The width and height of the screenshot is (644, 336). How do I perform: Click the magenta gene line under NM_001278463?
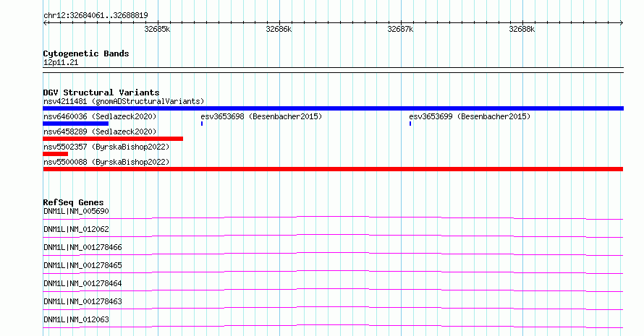tap(333, 307)
